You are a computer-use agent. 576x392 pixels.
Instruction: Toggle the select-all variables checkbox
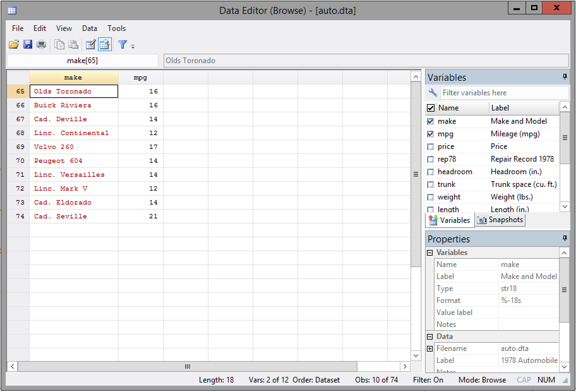pyautogui.click(x=431, y=108)
